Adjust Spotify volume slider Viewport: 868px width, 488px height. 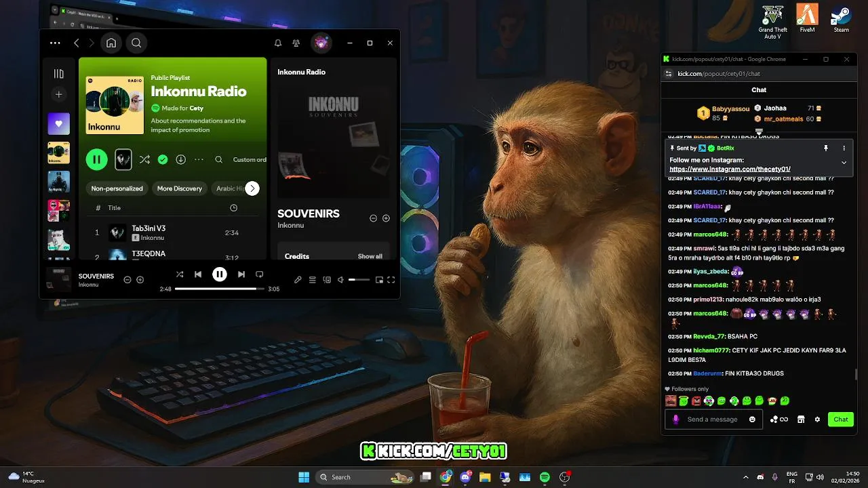(359, 279)
